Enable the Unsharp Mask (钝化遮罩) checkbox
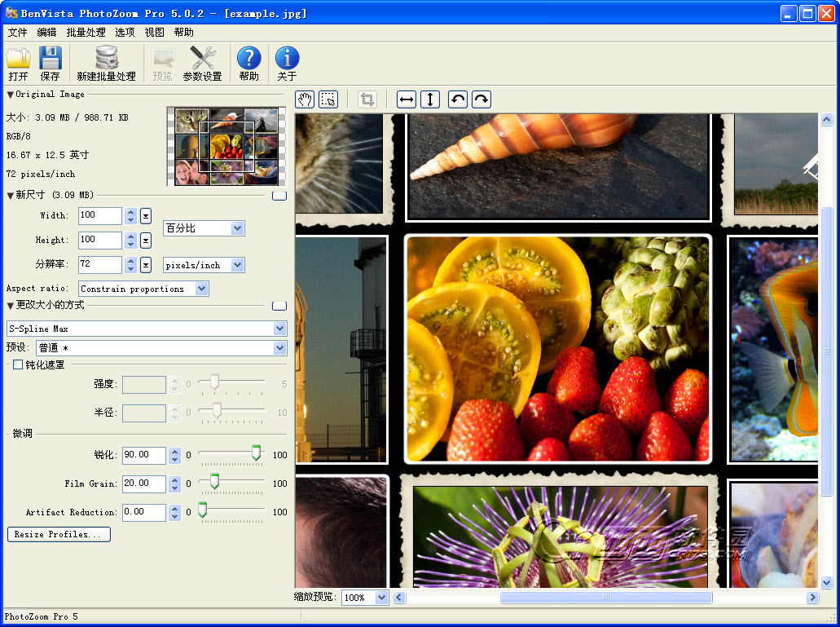Screen dimensions: 840x627 tap(18, 364)
